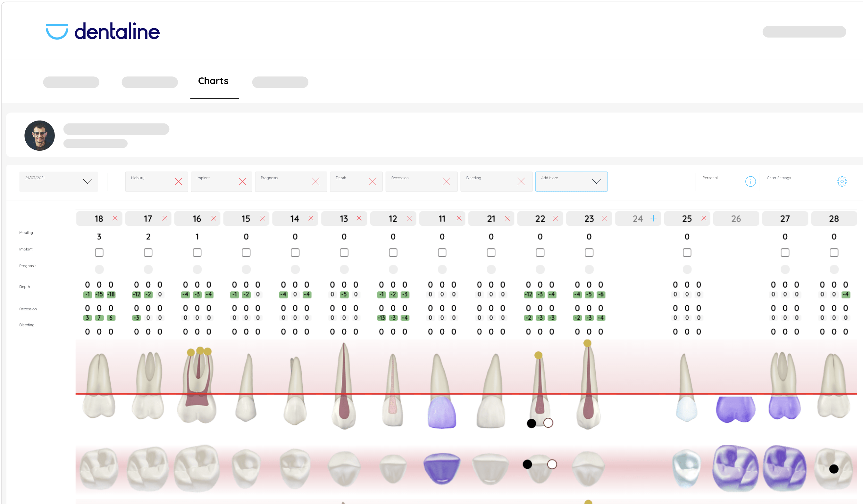The height and width of the screenshot is (504, 863).
Task: Toggle the Implant checkbox for tooth 28
Action: pos(834,253)
